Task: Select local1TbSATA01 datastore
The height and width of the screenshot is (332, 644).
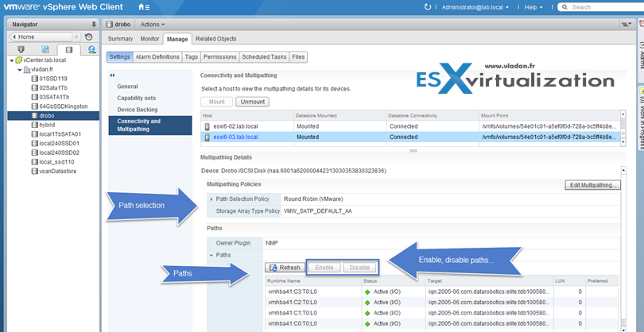Action: [56, 134]
